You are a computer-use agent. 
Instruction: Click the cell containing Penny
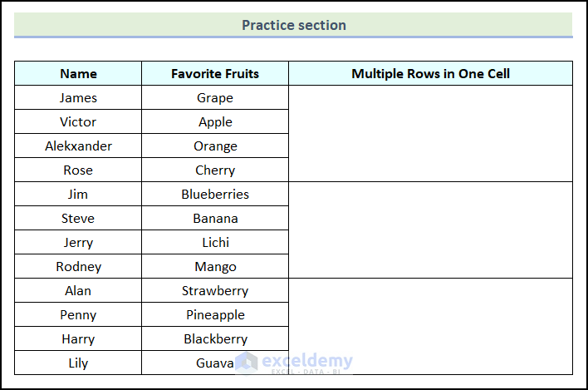click(78, 314)
